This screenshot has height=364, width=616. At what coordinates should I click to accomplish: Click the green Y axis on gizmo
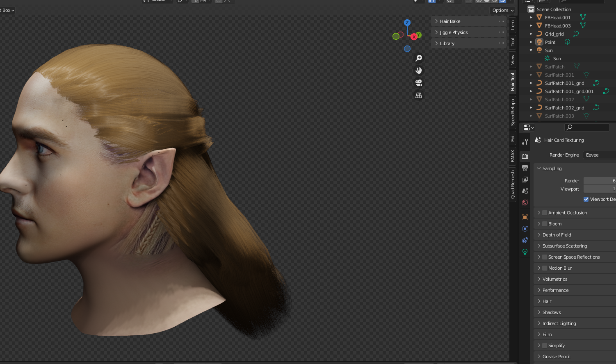(x=419, y=35)
